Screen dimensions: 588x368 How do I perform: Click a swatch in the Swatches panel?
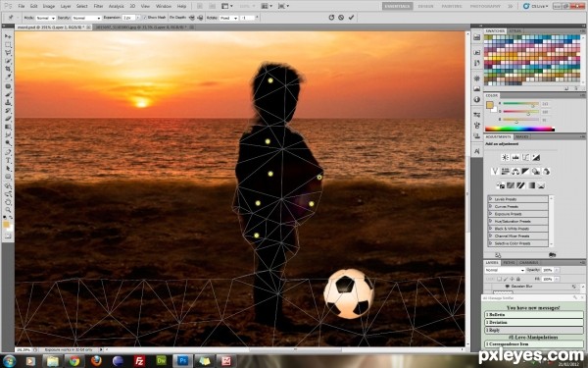532,60
